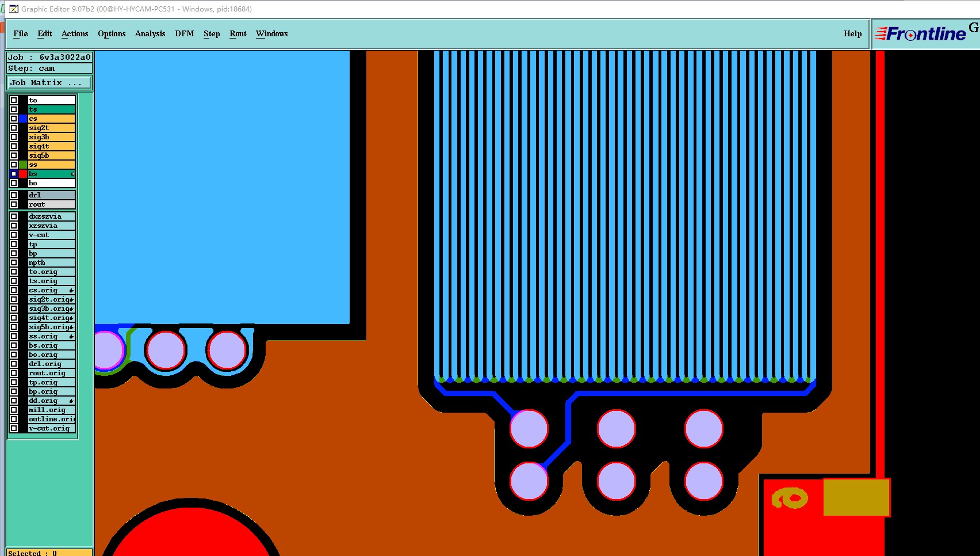Open the DFM menu
This screenshot has height=556, width=980.
coord(185,33)
